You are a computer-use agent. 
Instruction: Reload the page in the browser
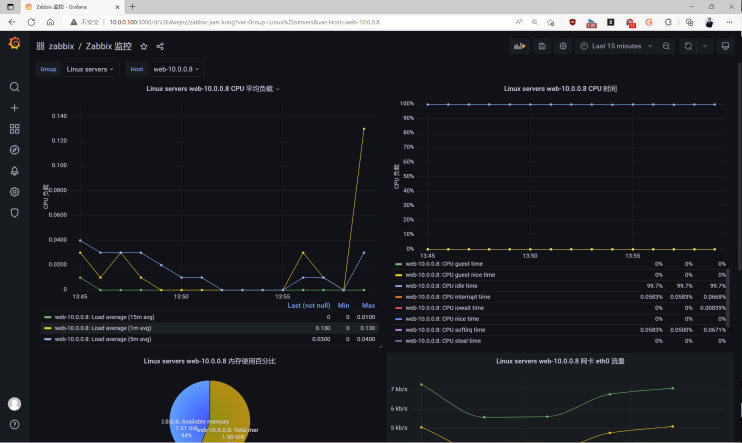pos(31,22)
